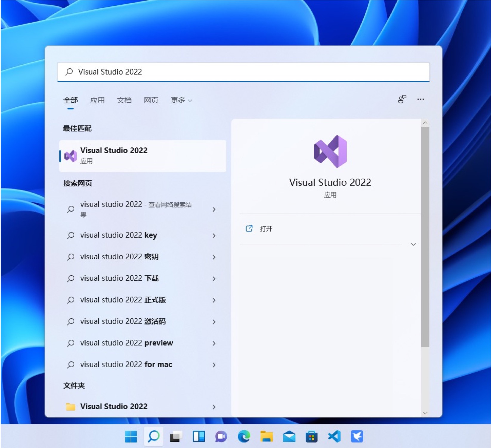Click the scrollbar up arrow
Image resolution: width=492 pixels, height=448 pixels.
point(425,123)
